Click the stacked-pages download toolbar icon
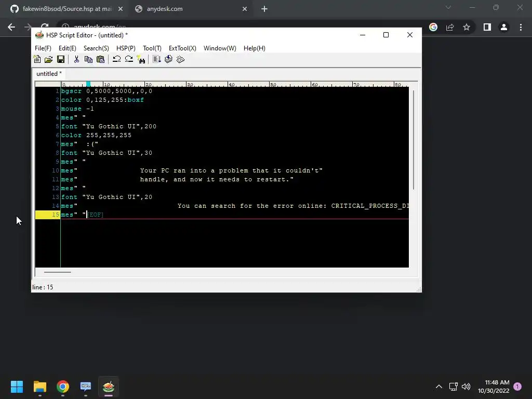Viewport: 532px width, 399px height. 168,59
